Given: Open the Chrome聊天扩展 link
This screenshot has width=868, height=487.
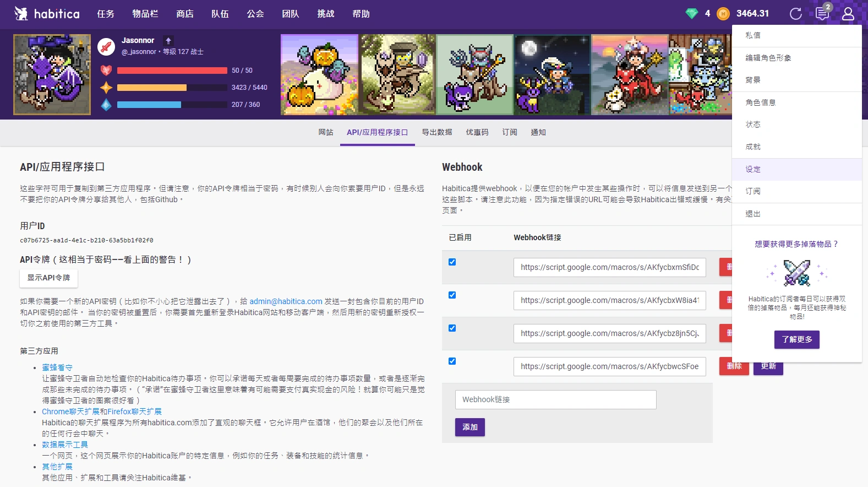Looking at the screenshot, I should click(x=70, y=412).
